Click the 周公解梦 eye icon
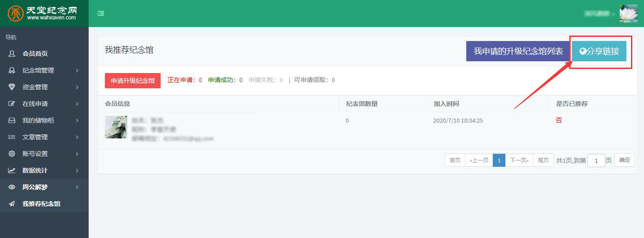 tap(12, 187)
